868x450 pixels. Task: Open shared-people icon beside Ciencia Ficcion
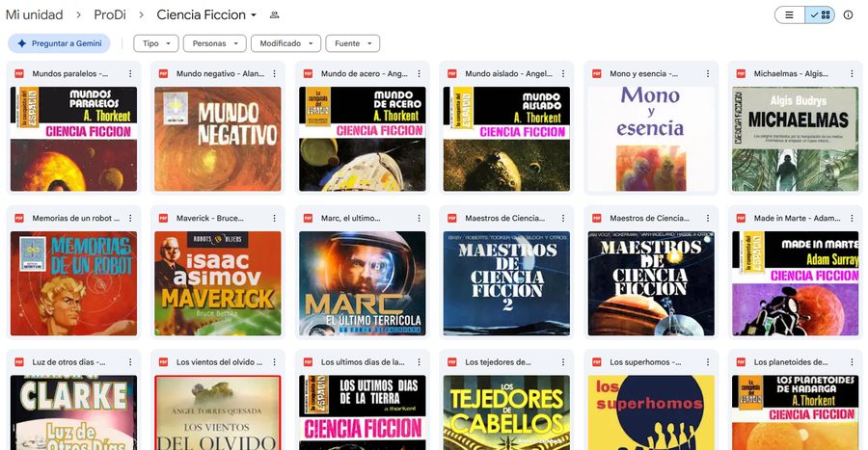pyautogui.click(x=274, y=14)
